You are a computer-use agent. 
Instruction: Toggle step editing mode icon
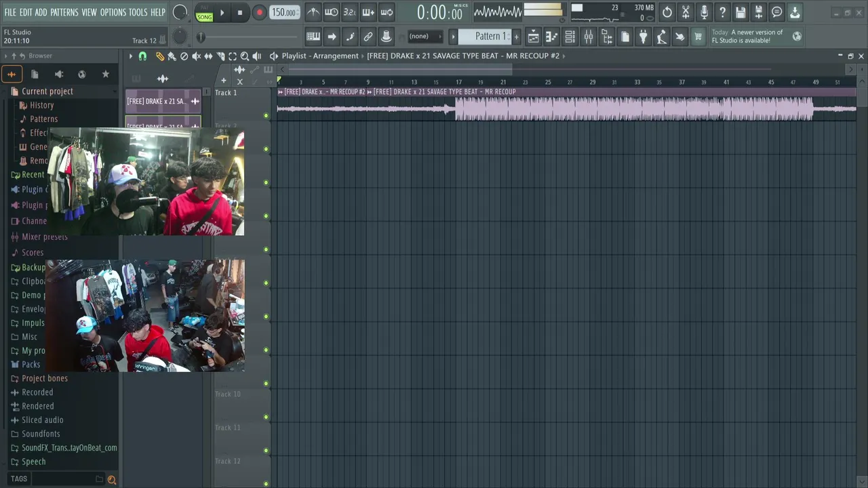pyautogui.click(x=350, y=37)
